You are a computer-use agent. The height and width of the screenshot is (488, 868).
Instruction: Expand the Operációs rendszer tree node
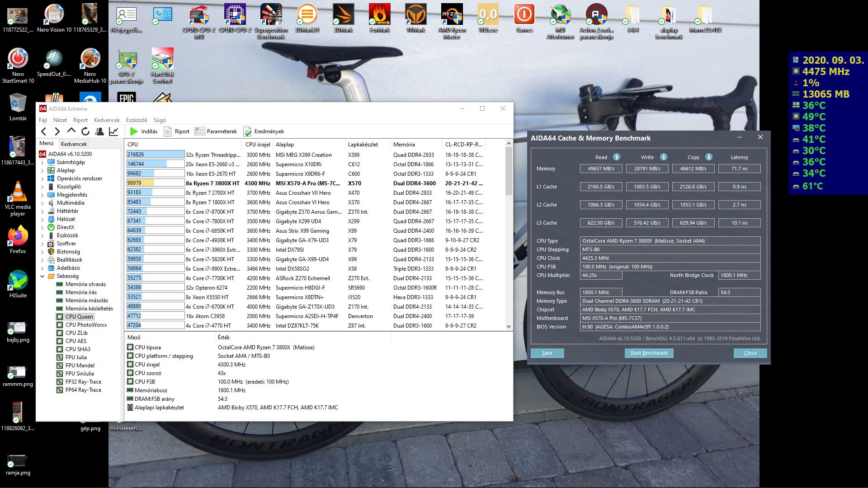[x=42, y=178]
